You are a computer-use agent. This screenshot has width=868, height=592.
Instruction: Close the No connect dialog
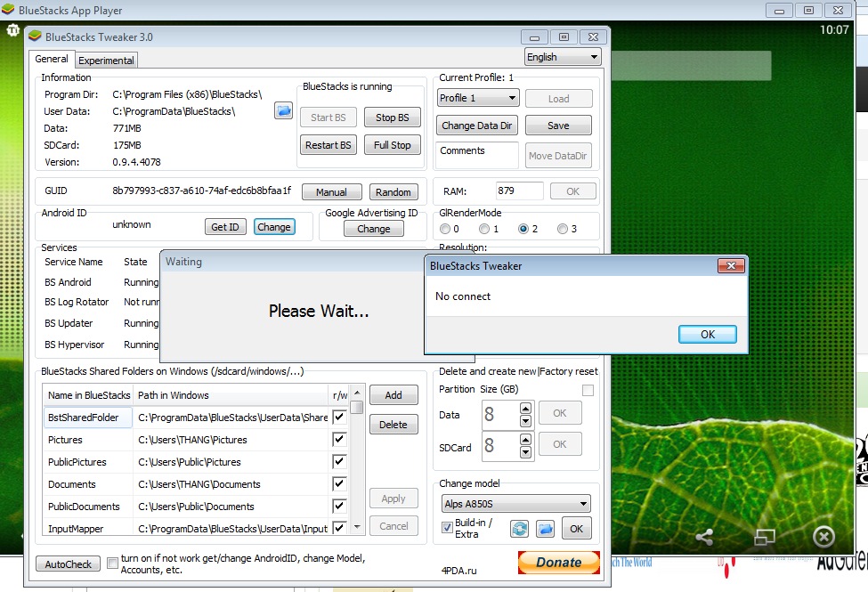(731, 266)
